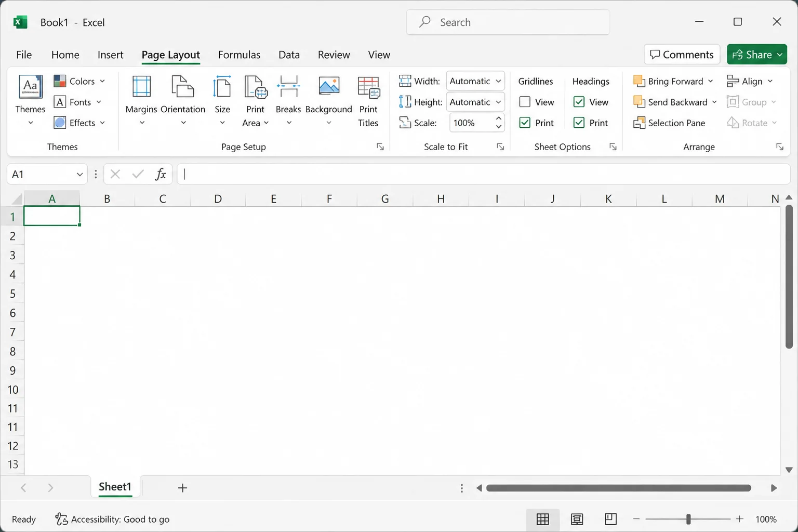
Task: Switch to the Insert tab
Action: 111,55
